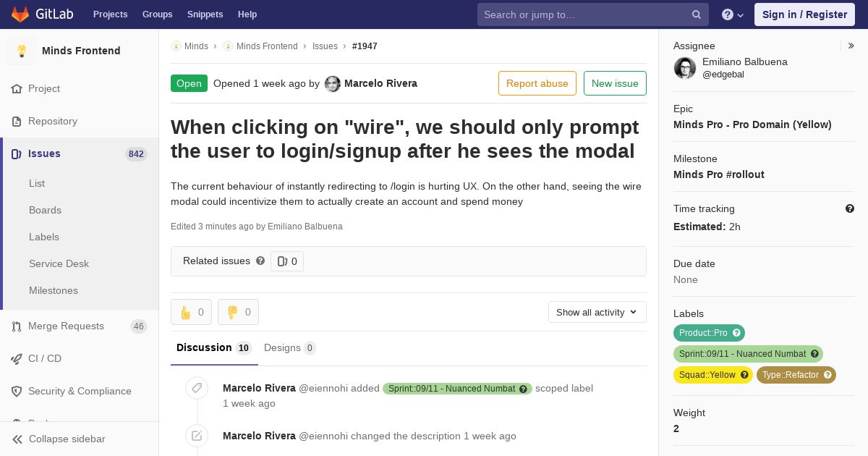Click the Repository file icon

tap(17, 121)
